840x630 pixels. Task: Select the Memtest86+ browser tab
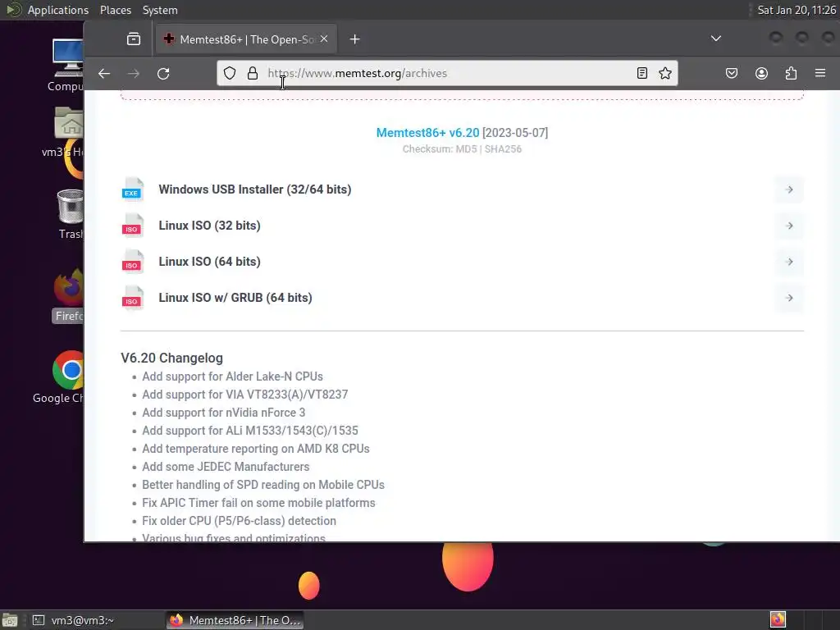coord(246,39)
